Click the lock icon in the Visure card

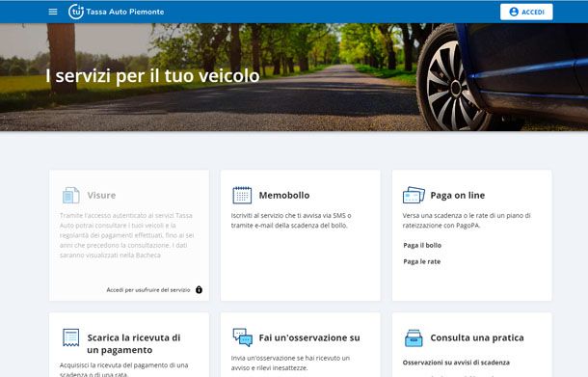point(200,289)
